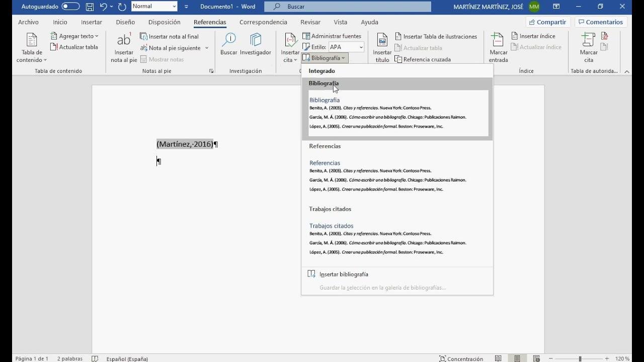This screenshot has width=644, height=362.
Task: Open the Nota al pie siguiente dropdown
Action: [206, 47]
